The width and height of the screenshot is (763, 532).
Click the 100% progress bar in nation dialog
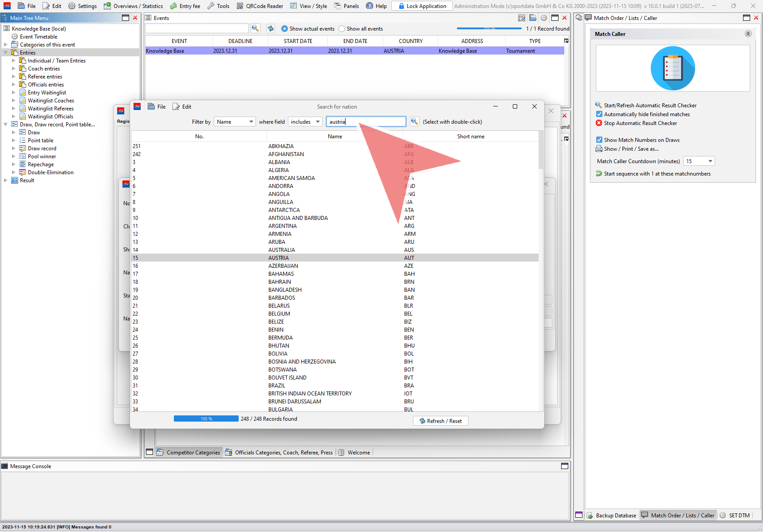[206, 419]
